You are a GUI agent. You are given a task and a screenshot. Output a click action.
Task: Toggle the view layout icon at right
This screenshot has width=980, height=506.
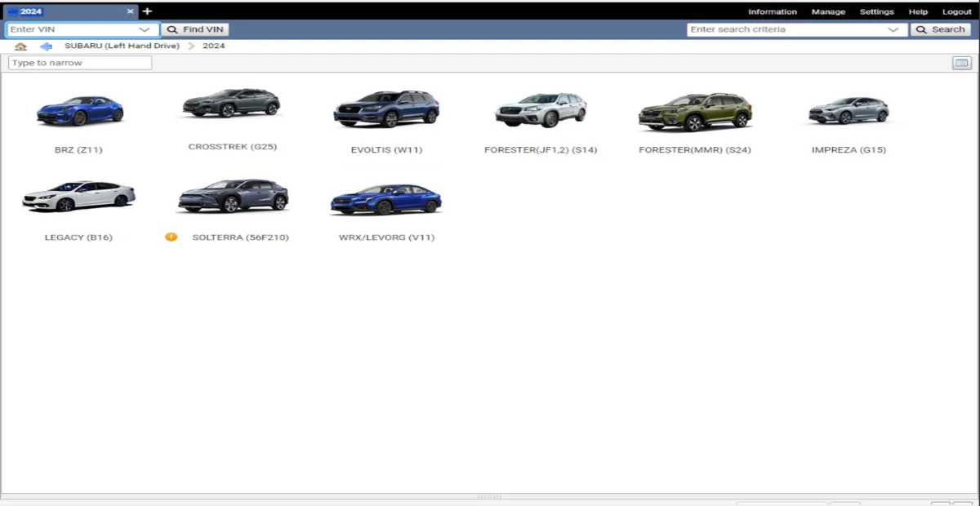click(x=961, y=63)
